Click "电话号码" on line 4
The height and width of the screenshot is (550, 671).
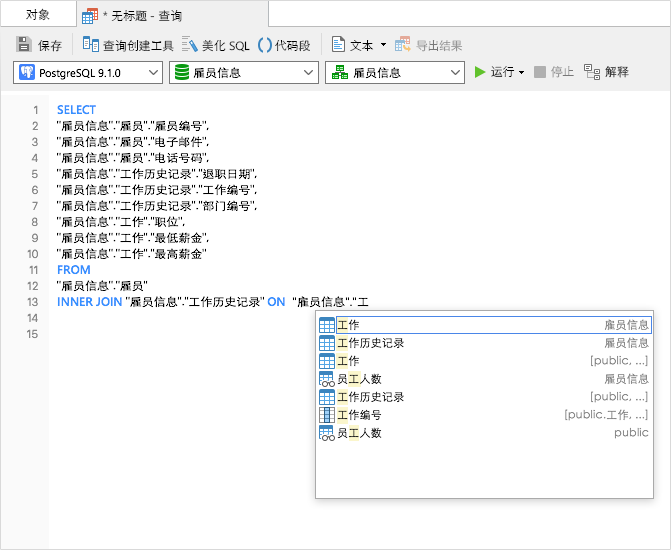(178, 158)
